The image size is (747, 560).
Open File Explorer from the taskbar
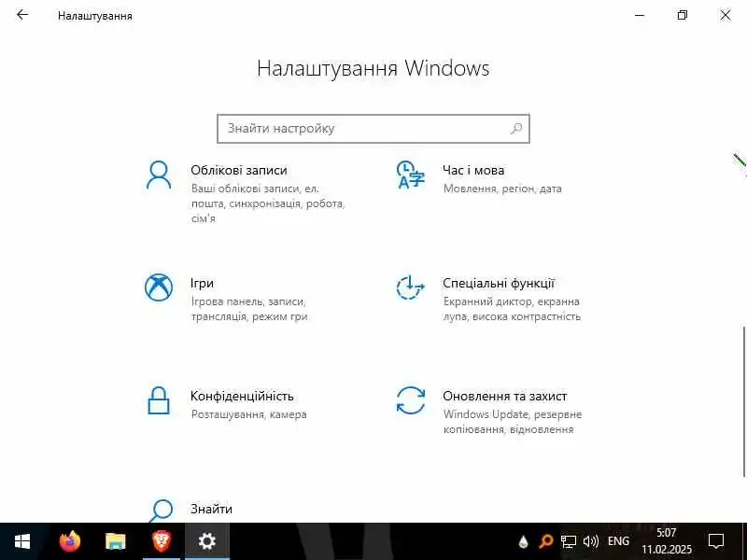tap(115, 541)
